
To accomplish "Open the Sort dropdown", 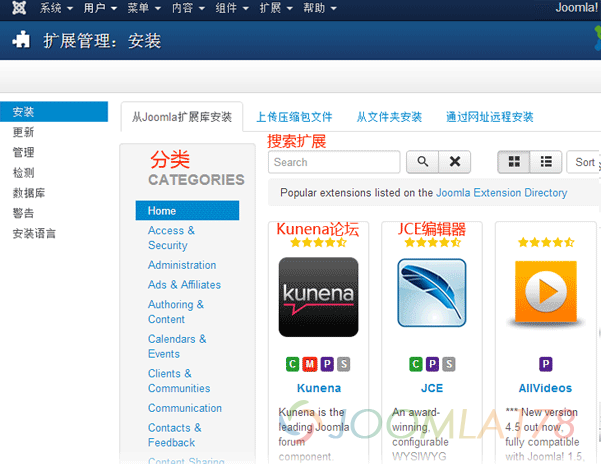I will point(584,162).
